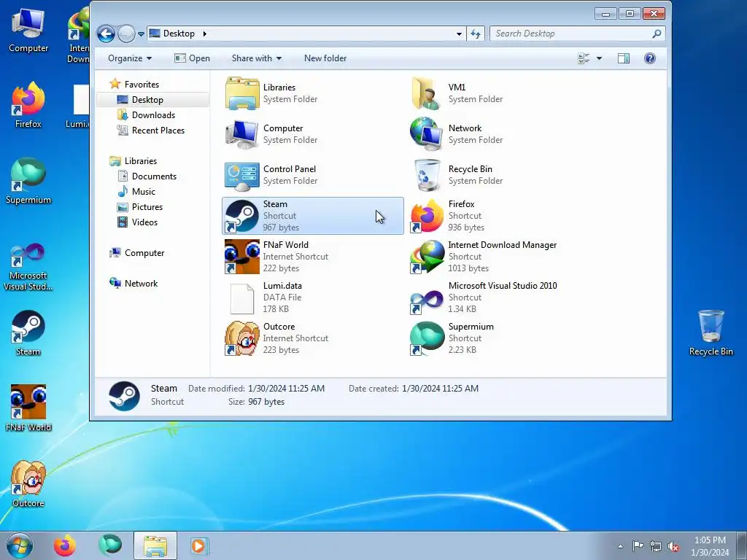Open the Organize dropdown menu
This screenshot has height=560, width=747.
pyautogui.click(x=130, y=58)
